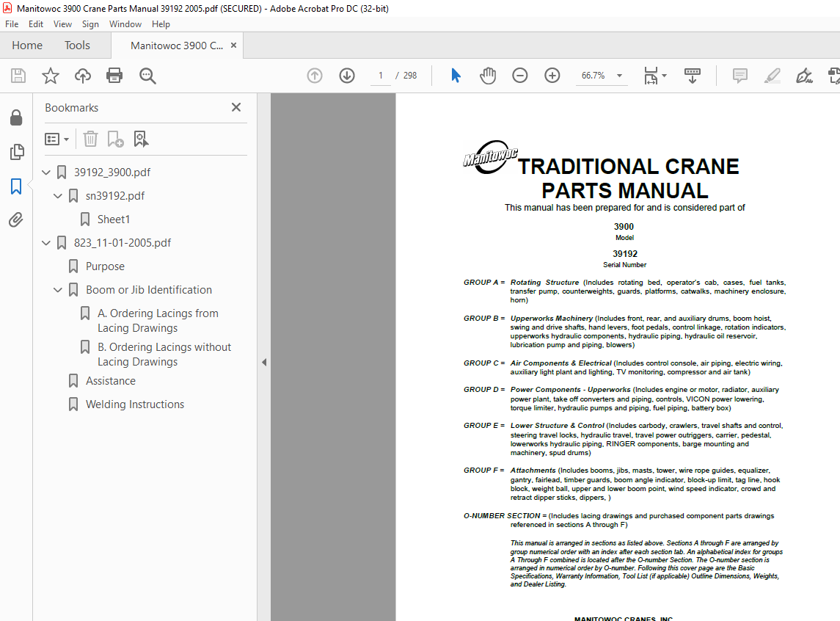Close the Manitowoc 3900 document tab
Screen dimensions: 840x621
pos(233,46)
